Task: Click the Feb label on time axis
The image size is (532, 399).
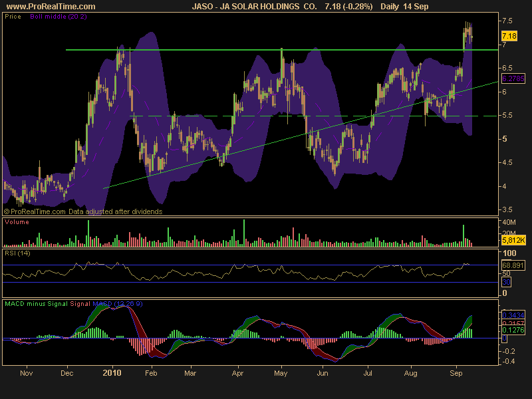Action: click(x=151, y=373)
